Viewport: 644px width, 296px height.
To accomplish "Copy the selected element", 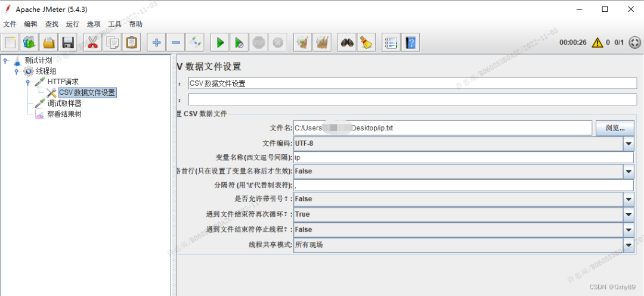I will 112,42.
